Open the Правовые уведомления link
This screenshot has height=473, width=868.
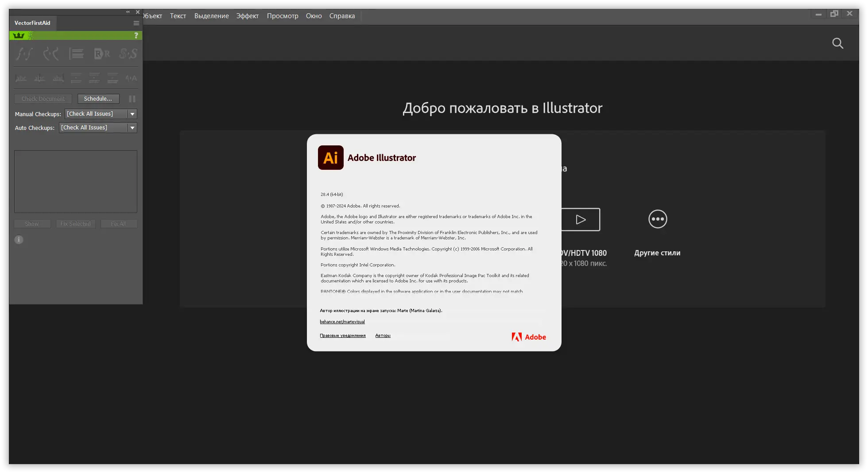pyautogui.click(x=343, y=336)
